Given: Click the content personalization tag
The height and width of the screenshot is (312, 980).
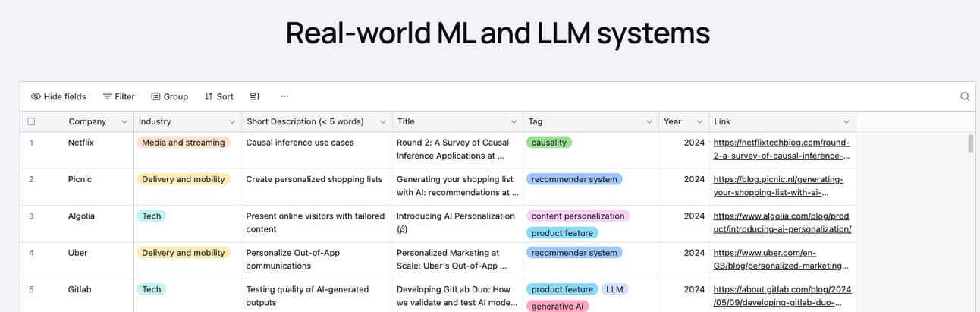Looking at the screenshot, I should pos(578,216).
